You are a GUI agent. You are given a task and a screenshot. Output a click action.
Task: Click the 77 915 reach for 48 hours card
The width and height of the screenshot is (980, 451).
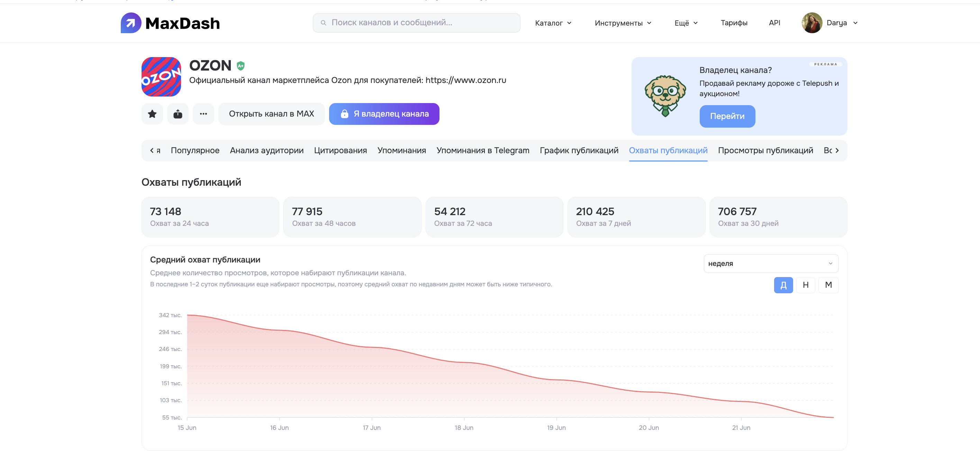352,217
